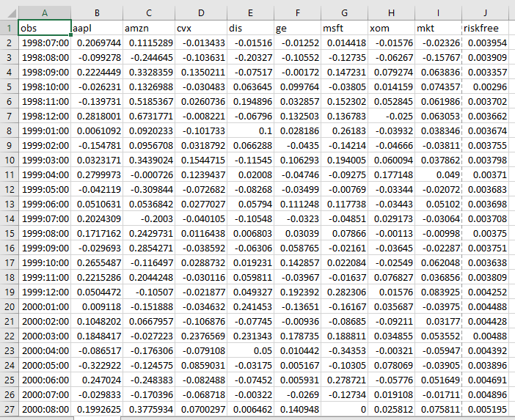Select column D header

pos(201,12)
